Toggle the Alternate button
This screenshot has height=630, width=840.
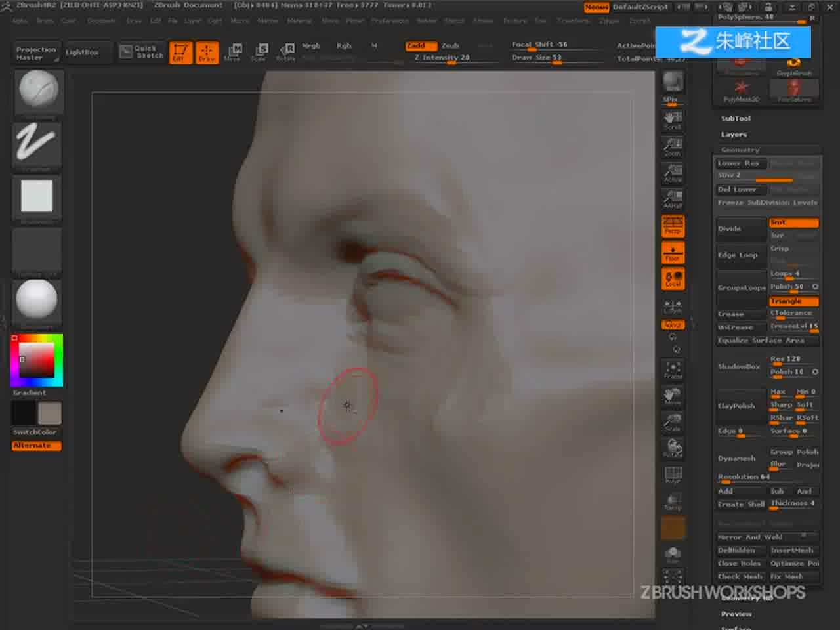point(37,446)
